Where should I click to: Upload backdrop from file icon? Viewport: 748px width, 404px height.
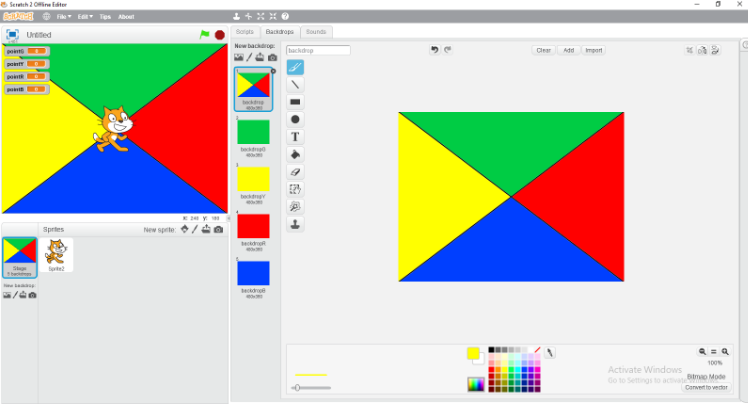pos(260,57)
